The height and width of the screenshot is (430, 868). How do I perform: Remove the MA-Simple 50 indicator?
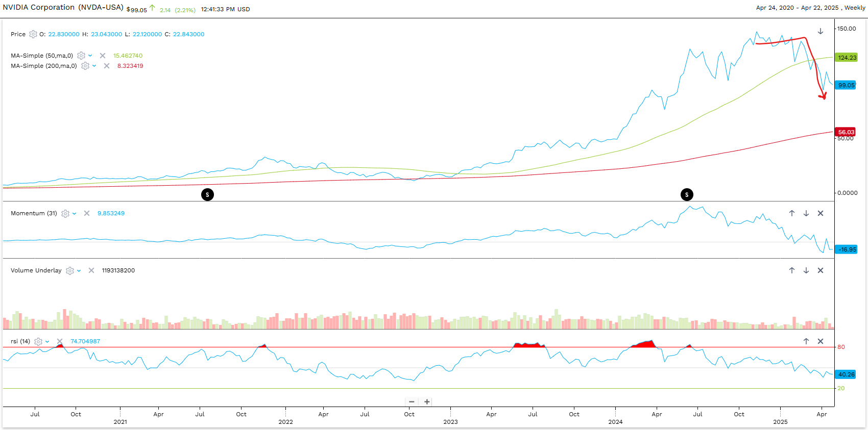(103, 56)
